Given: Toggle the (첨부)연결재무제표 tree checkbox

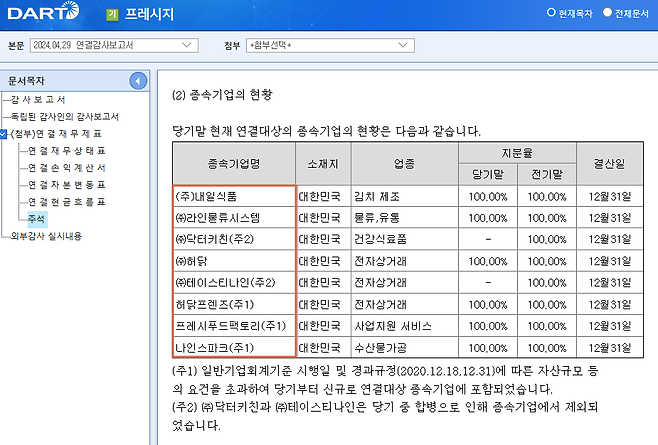Looking at the screenshot, I should [x=5, y=133].
